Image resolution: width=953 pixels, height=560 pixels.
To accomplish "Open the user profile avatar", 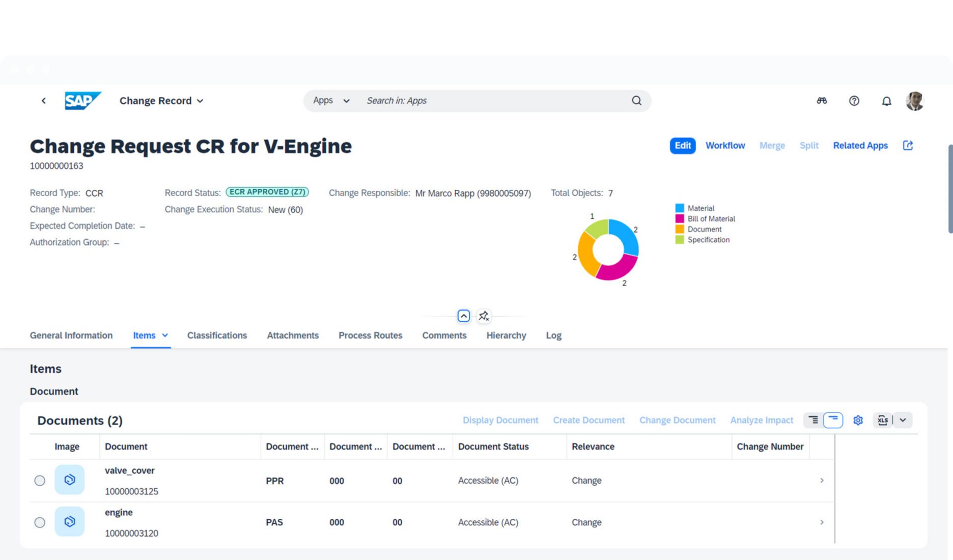I will (914, 101).
